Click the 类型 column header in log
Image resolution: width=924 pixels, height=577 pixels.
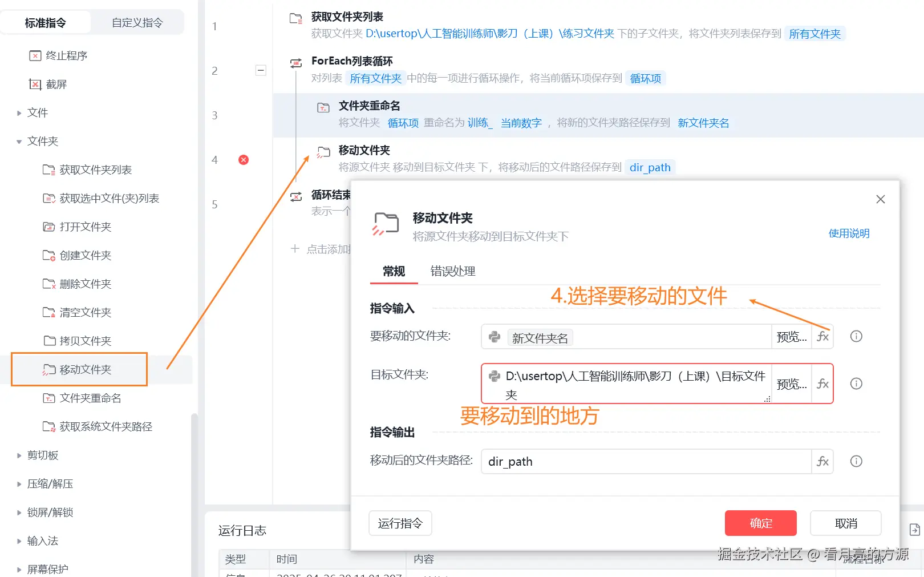click(x=235, y=559)
